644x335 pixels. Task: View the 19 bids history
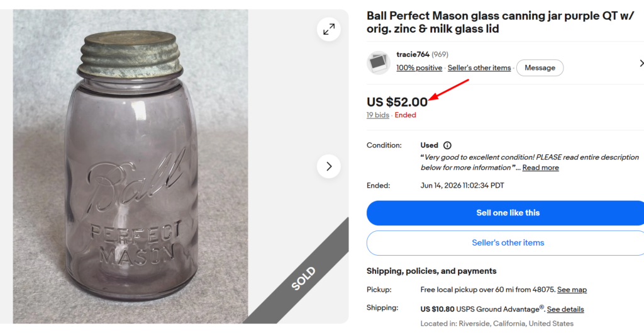point(377,115)
